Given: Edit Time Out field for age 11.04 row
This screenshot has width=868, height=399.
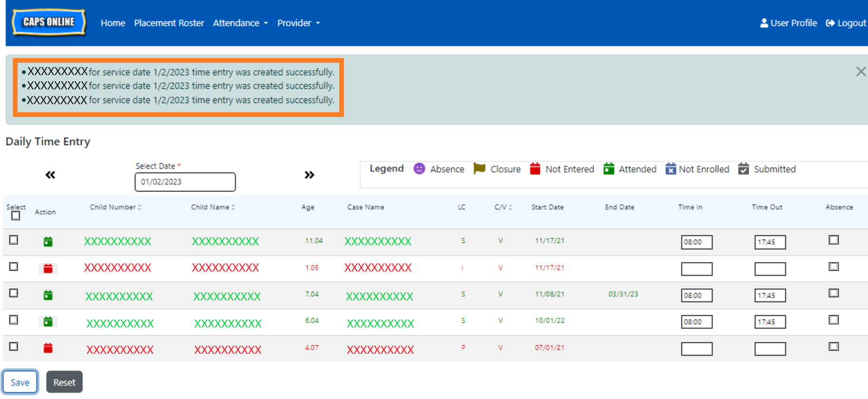Looking at the screenshot, I should [x=770, y=242].
